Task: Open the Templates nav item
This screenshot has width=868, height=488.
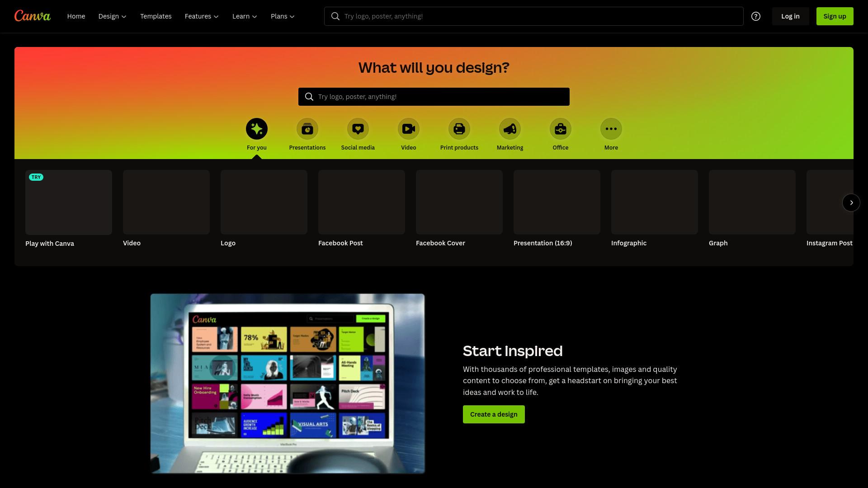Action: [x=156, y=16]
